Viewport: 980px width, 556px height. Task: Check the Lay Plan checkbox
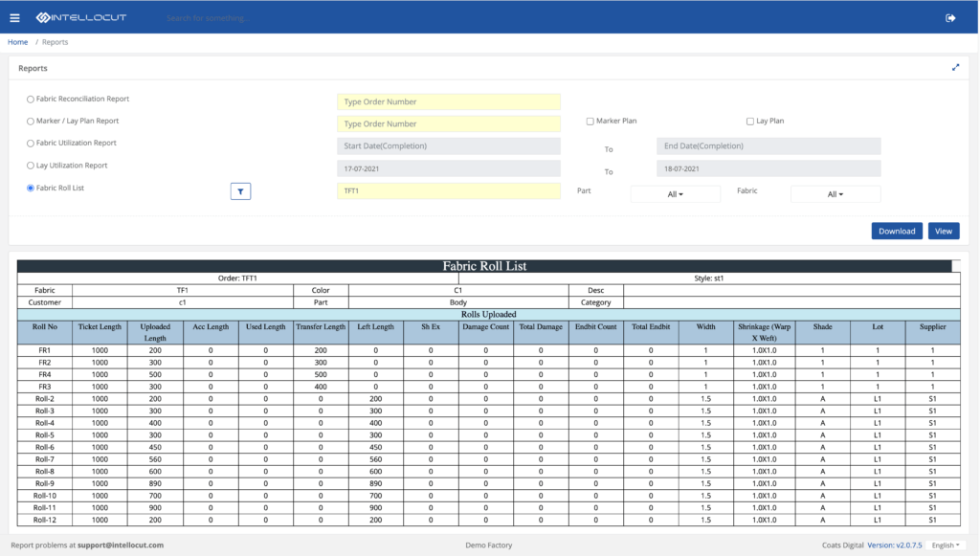point(750,120)
